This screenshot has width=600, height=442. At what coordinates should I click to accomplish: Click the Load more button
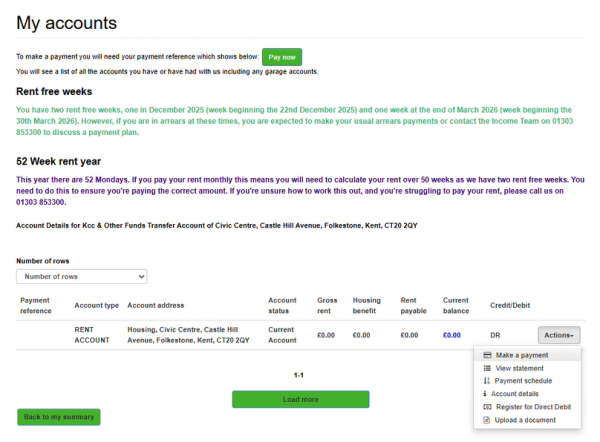pyautogui.click(x=300, y=399)
